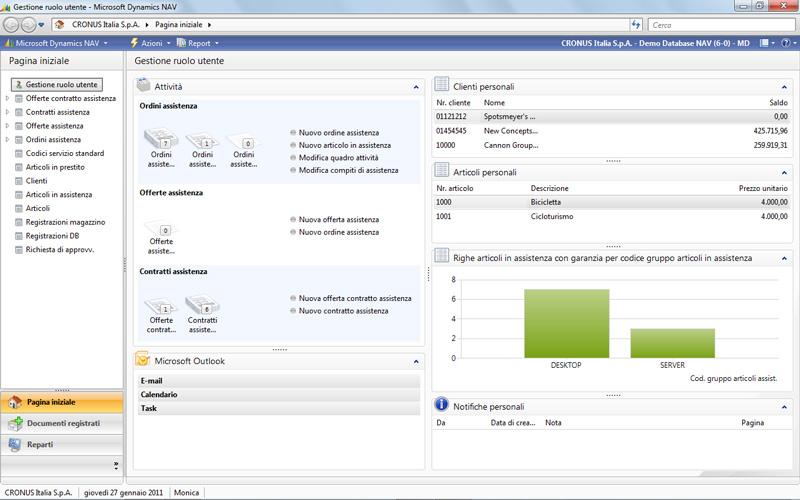Click the navigation pane configure chevron
The image size is (800, 500).
pos(116,465)
